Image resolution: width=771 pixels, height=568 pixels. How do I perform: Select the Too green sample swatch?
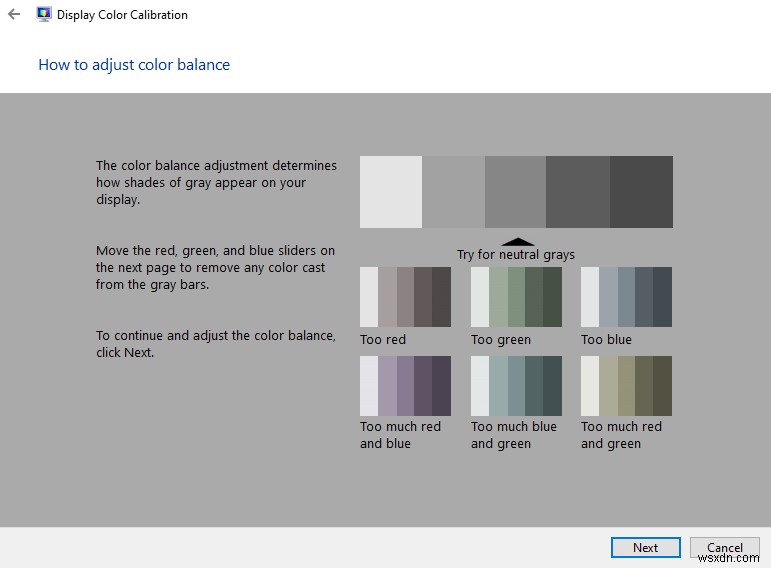point(516,297)
